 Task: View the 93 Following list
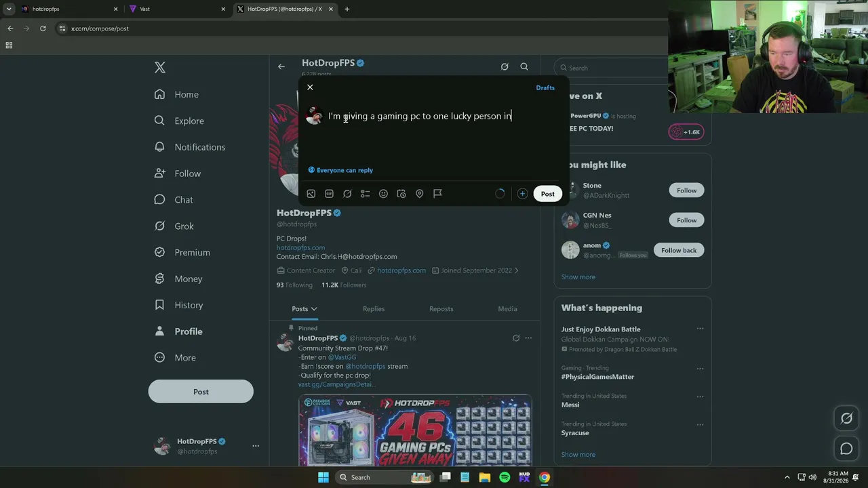point(294,285)
